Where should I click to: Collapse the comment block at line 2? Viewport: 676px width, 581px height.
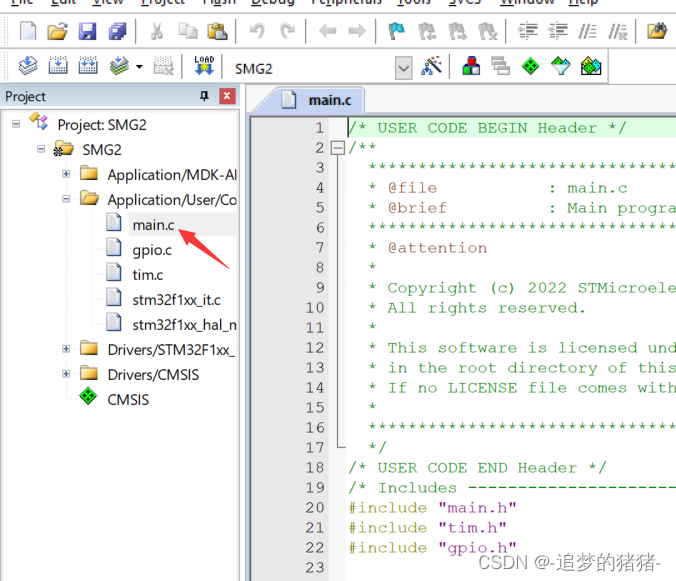[x=338, y=148]
